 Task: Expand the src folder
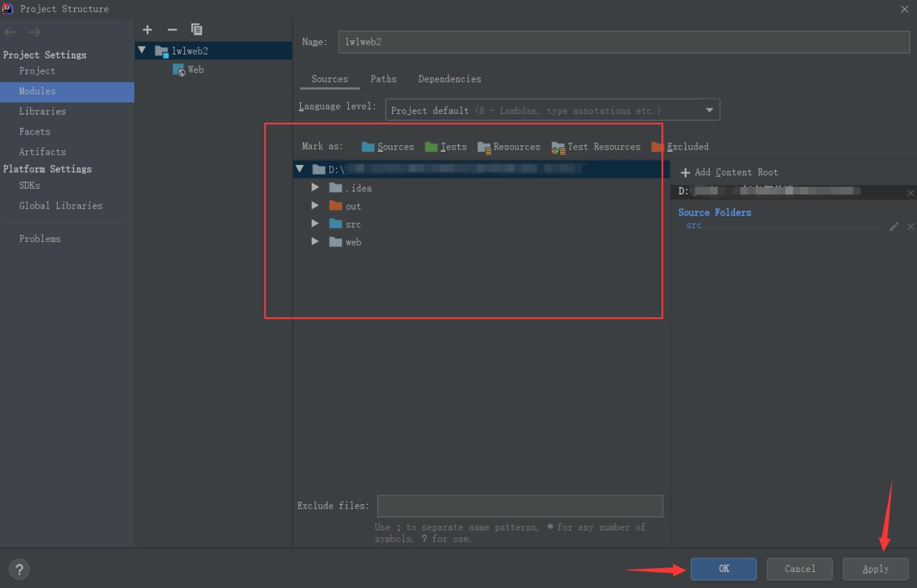[x=315, y=223]
